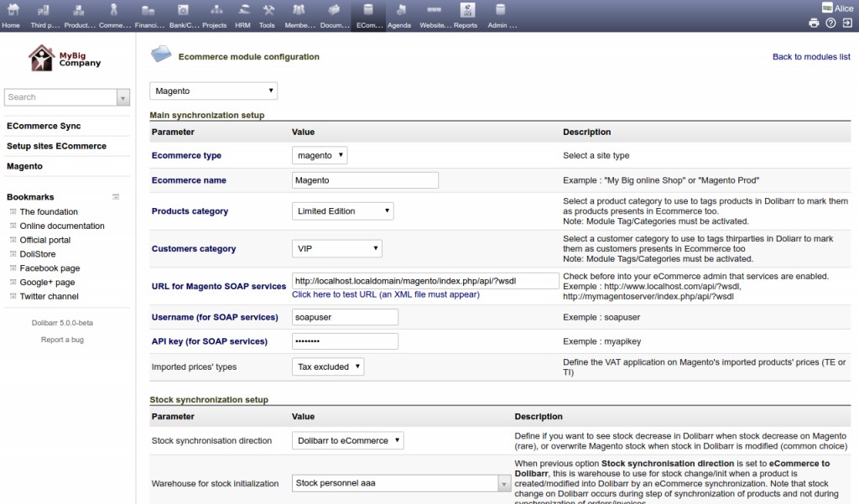Open the Tools module icon

(x=268, y=15)
